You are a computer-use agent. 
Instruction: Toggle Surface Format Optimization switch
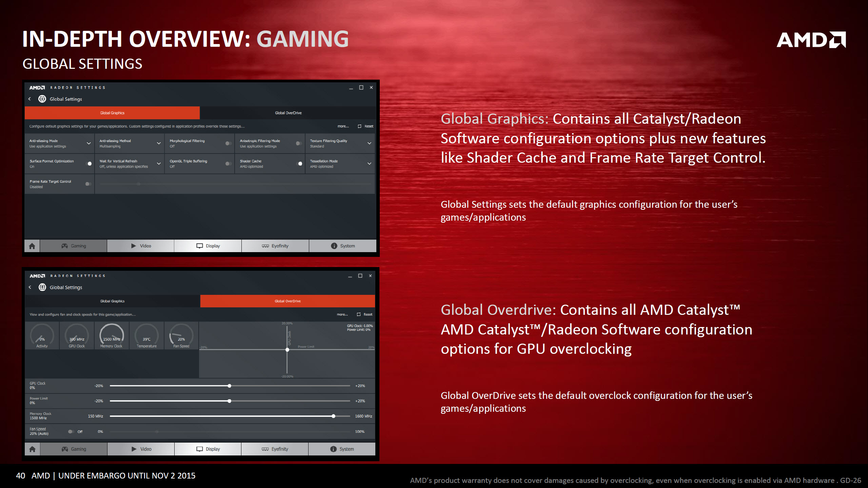pyautogui.click(x=89, y=164)
